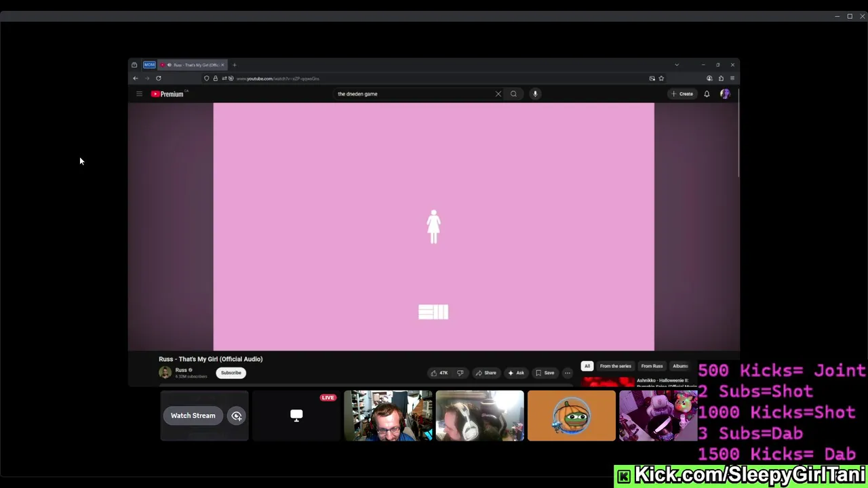Open the browser extensions icon
The image size is (868, 488).
pyautogui.click(x=721, y=79)
